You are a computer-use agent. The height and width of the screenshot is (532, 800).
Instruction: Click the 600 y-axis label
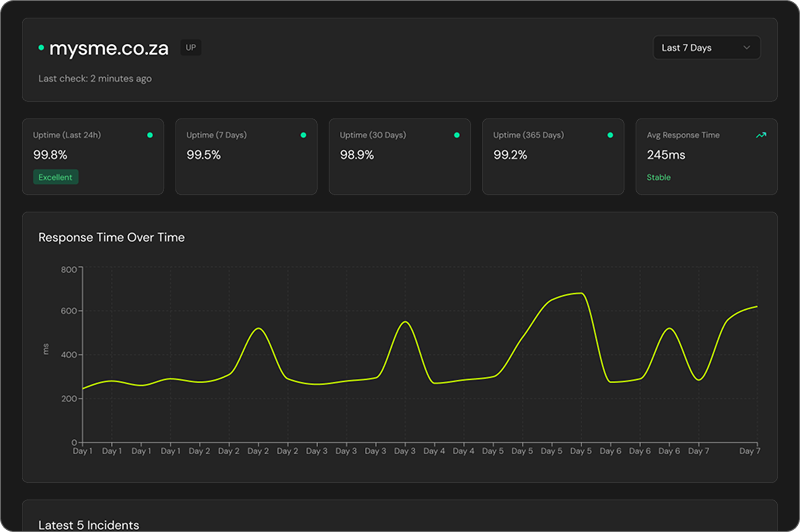click(69, 311)
